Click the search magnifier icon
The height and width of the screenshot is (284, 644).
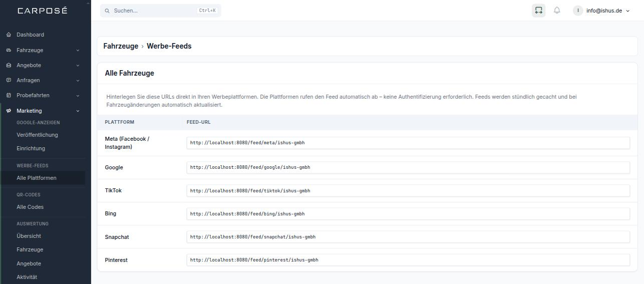pos(107,11)
